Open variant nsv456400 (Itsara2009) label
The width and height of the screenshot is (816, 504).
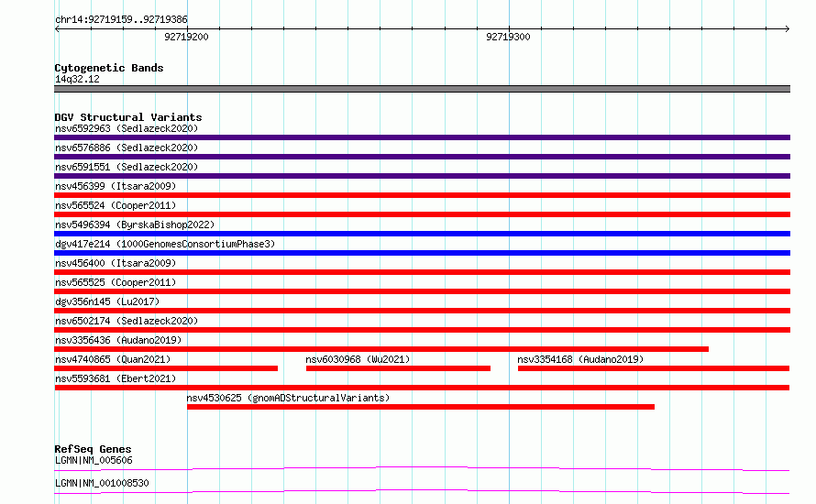point(116,263)
